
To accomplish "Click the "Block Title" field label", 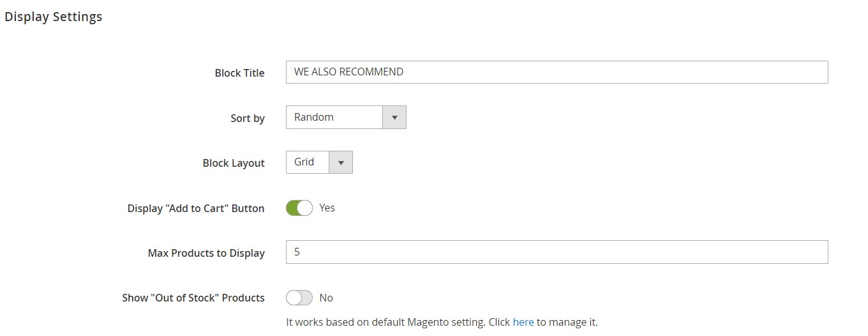I will [239, 73].
